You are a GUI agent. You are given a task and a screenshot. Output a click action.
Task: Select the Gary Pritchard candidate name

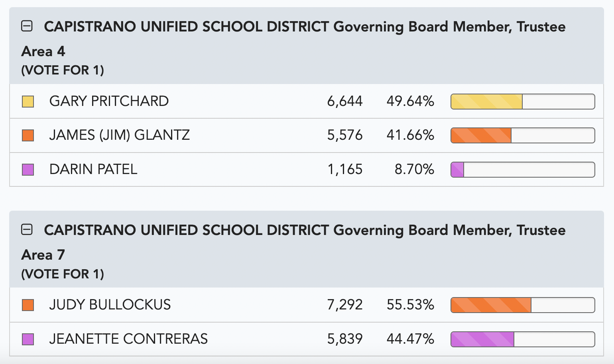pyautogui.click(x=109, y=101)
